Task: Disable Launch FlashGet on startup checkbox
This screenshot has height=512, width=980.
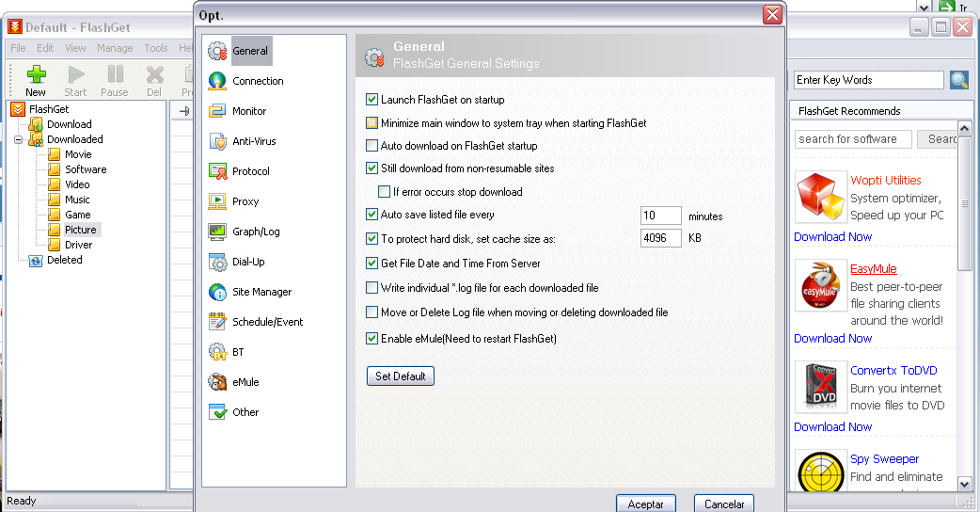Action: click(371, 100)
